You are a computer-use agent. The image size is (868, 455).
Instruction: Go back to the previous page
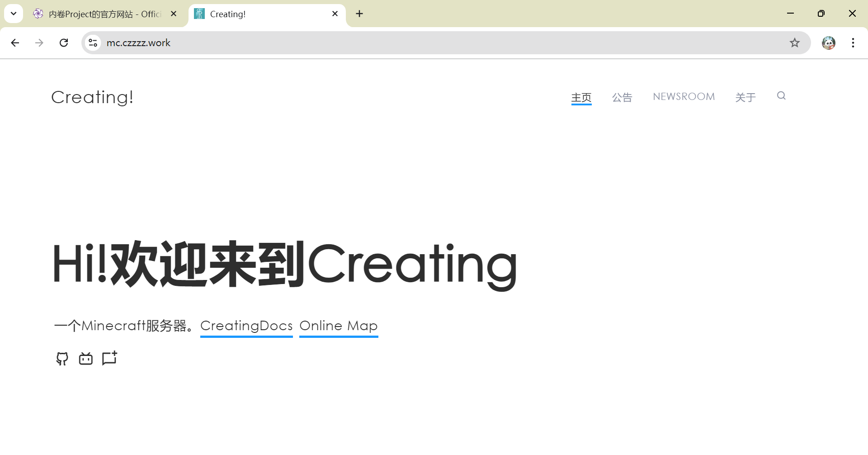point(15,43)
